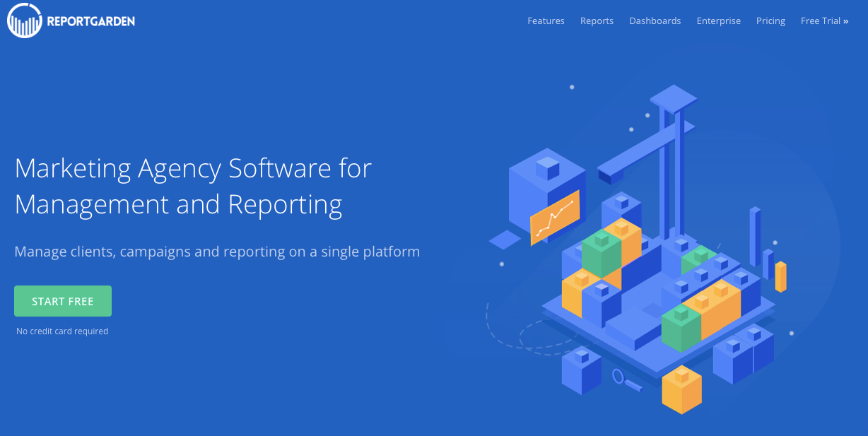The image size is (868, 436).
Task: Click the green cube at platform front
Action: (x=681, y=329)
